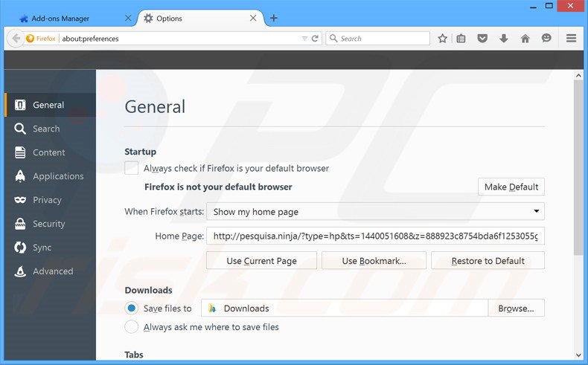This screenshot has width=588, height=365.
Task: Open the bookmarks list icon
Action: tap(461, 39)
